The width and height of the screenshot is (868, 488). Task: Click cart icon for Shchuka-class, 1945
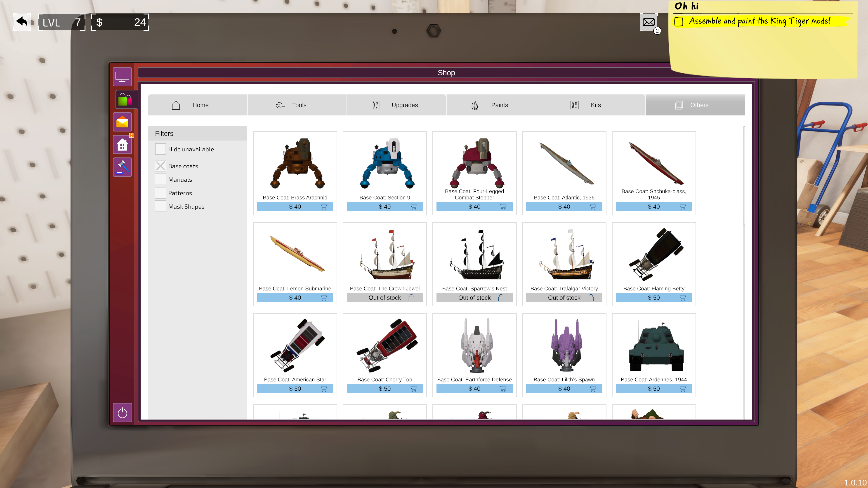[x=682, y=207]
